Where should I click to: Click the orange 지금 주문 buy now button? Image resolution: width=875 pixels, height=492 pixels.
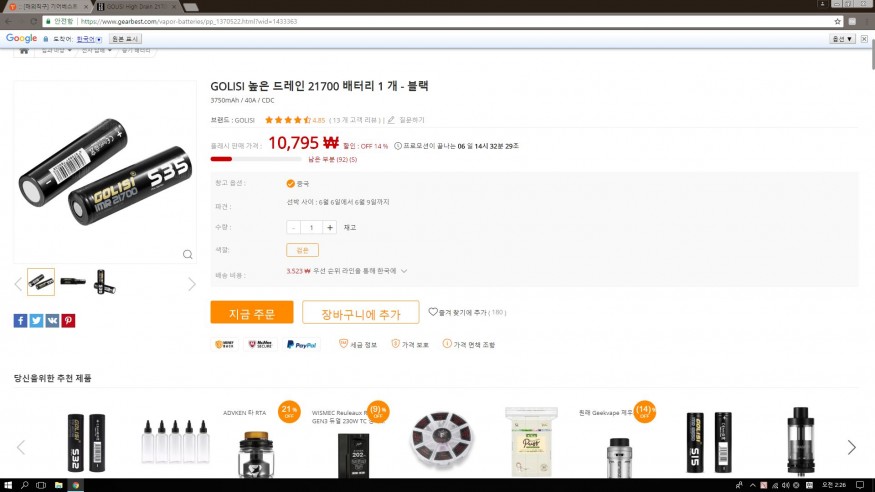252,312
